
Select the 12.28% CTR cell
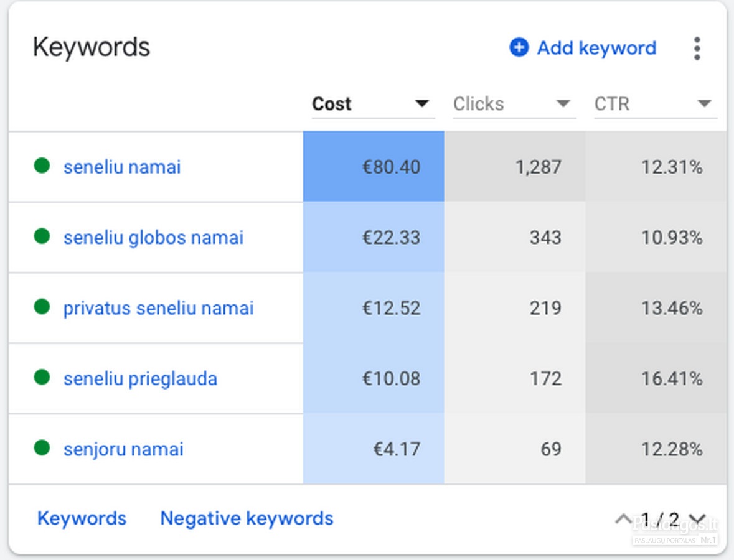tap(656, 449)
